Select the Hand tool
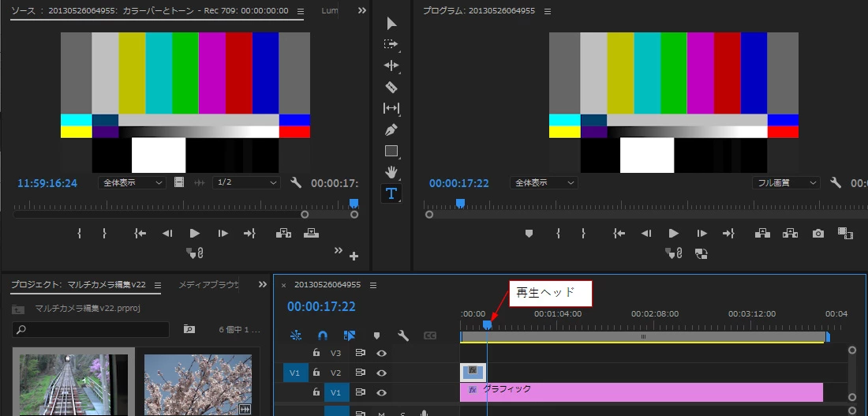Image resolution: width=868 pixels, height=416 pixels. pyautogui.click(x=391, y=172)
